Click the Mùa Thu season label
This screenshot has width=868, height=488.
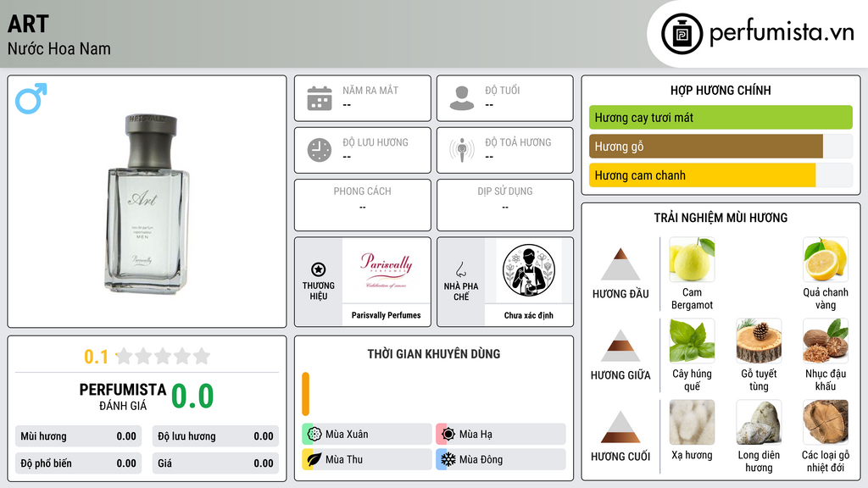click(x=344, y=459)
